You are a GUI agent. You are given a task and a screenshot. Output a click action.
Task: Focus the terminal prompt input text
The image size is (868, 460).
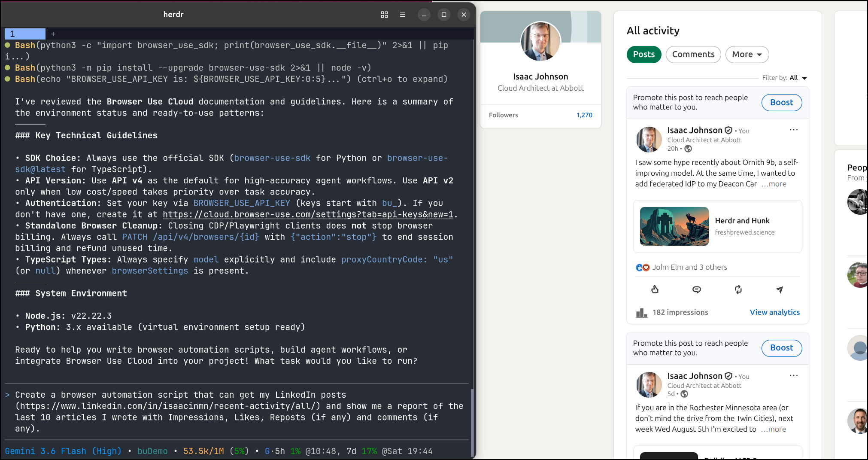pos(239,411)
